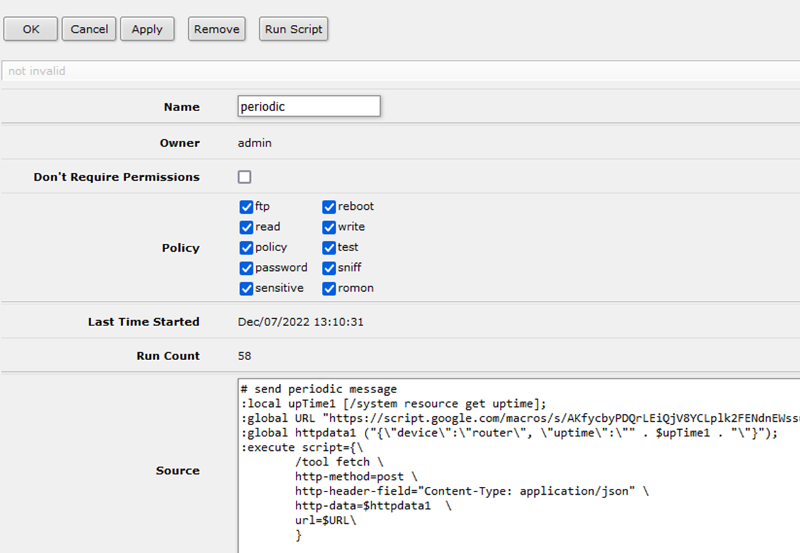Screen dimensions: 800x553
Task: Disable the read policy
Action: point(246,227)
